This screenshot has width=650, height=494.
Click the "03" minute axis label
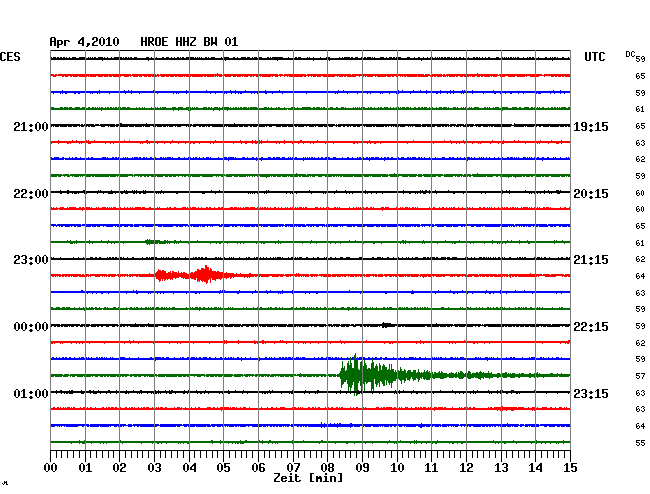pyautogui.click(x=154, y=467)
